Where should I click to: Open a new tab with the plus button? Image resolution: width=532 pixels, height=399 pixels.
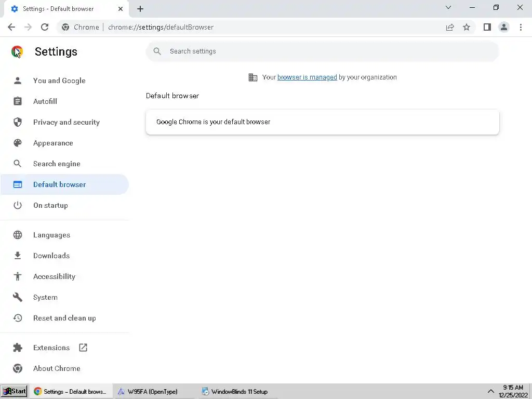tap(140, 9)
